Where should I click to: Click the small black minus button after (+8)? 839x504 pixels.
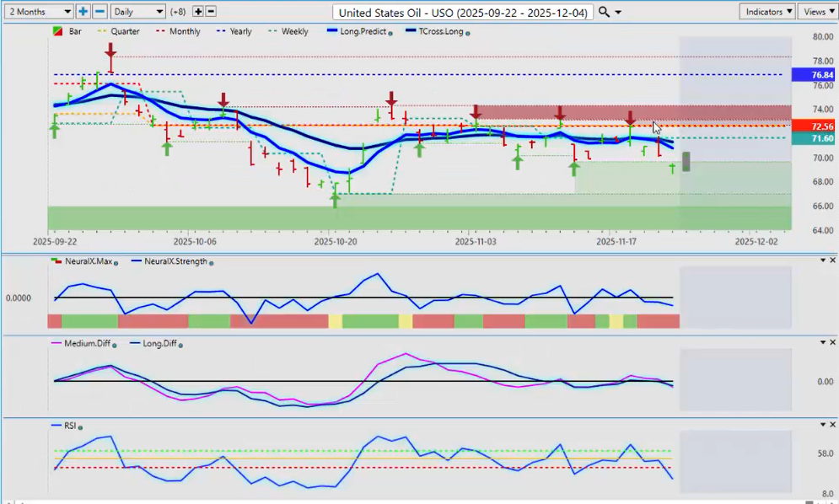point(211,12)
